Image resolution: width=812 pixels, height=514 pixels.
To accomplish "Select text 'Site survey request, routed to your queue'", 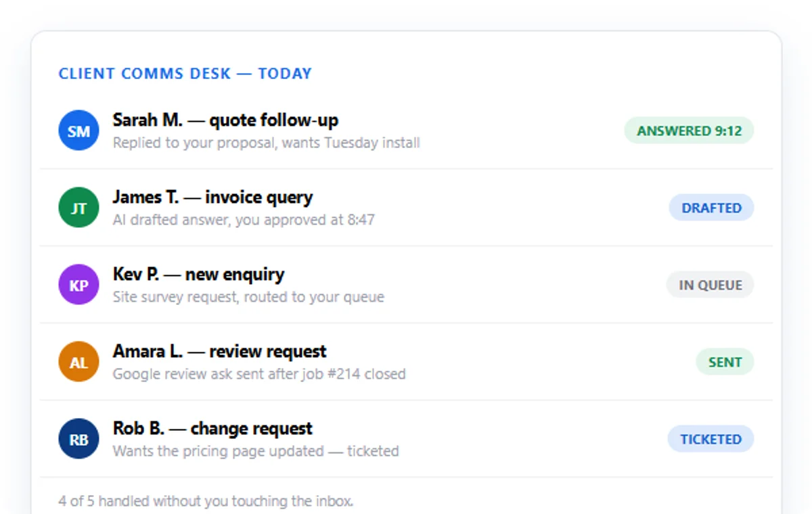I will coord(248,297).
